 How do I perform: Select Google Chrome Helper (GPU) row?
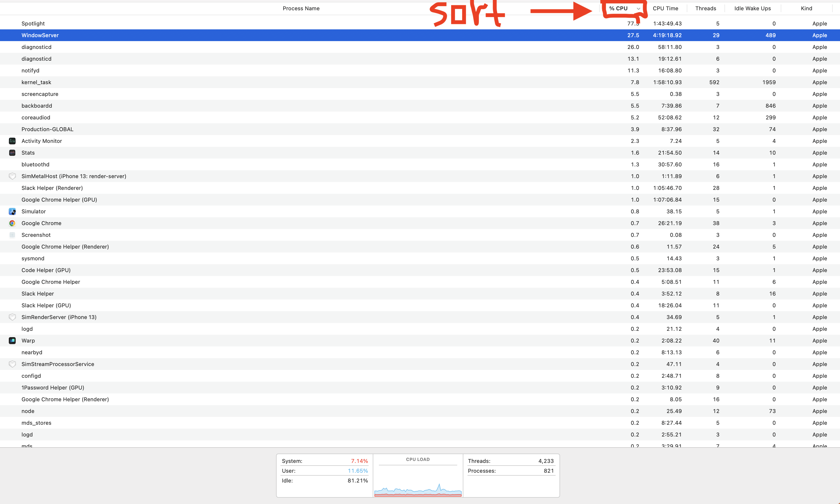click(x=420, y=200)
